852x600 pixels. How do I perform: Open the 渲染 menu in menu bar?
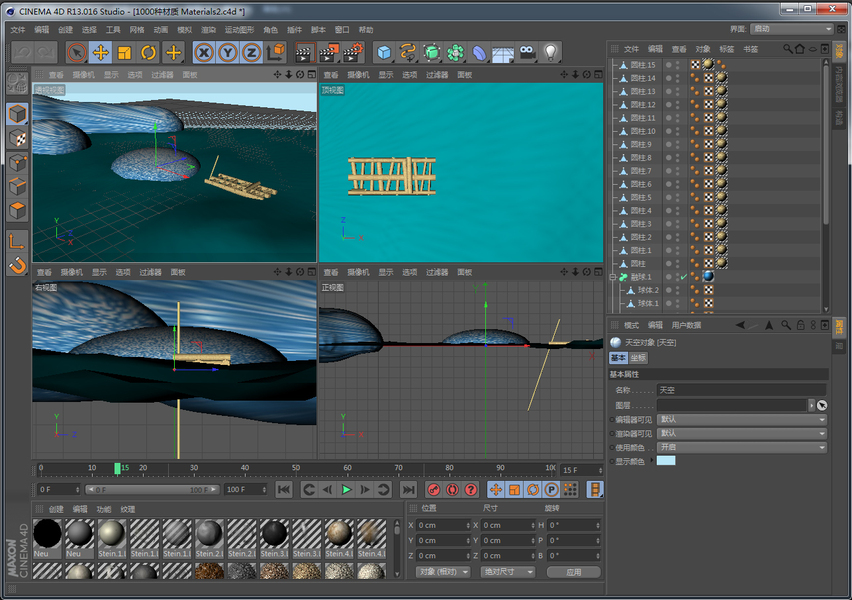[208, 30]
